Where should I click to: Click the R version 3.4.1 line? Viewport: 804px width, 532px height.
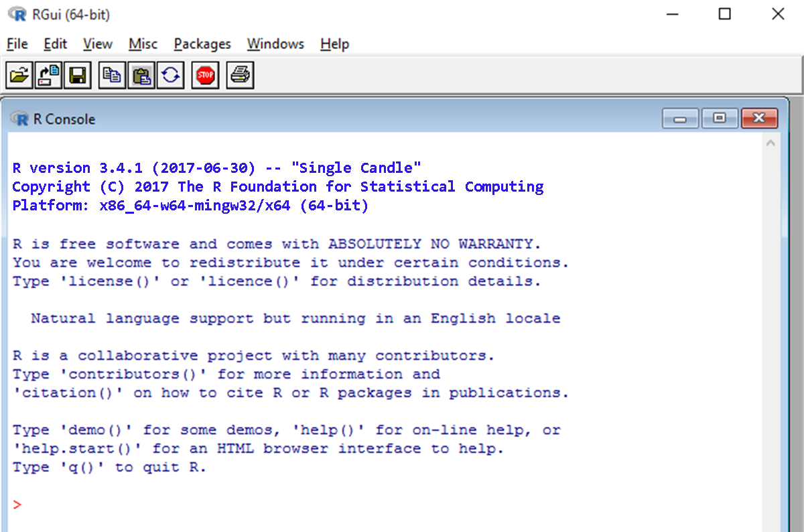(x=217, y=168)
